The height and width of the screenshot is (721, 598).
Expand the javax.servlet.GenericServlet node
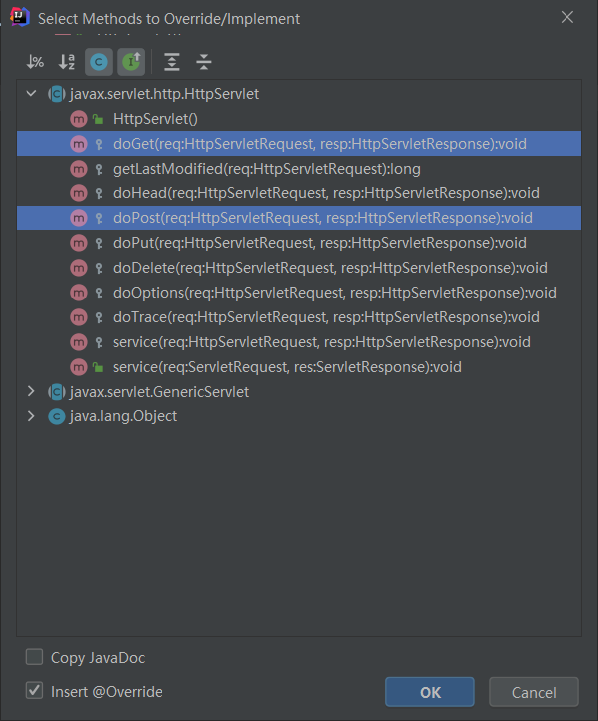[x=31, y=391]
